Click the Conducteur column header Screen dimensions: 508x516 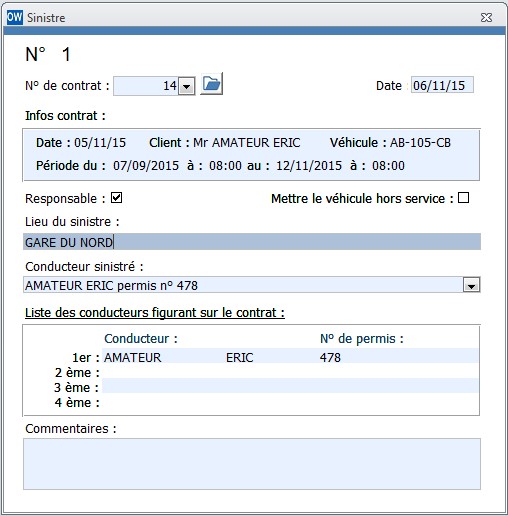pos(141,339)
